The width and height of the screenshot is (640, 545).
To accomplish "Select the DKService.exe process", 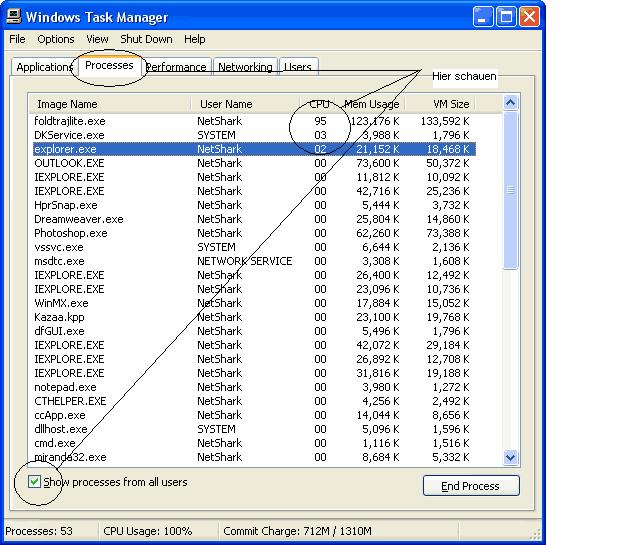I will [x=254, y=135].
